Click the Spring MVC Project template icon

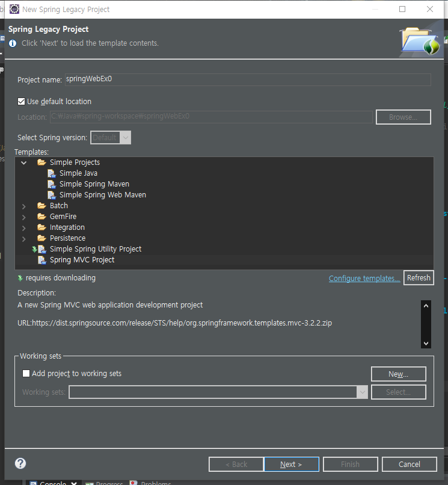pos(41,260)
